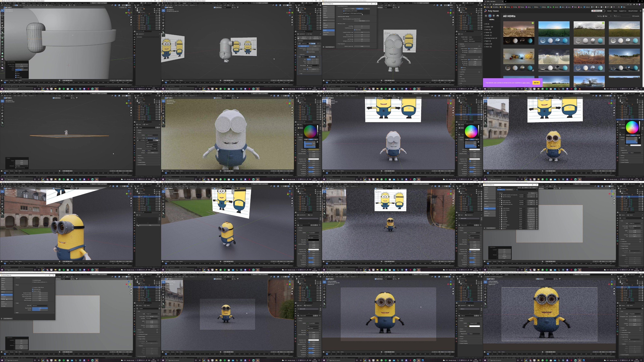644x362 pixels.
Task: Disable the Clamp checkbox in Loop Cut panel
Action: tap(16, 75)
